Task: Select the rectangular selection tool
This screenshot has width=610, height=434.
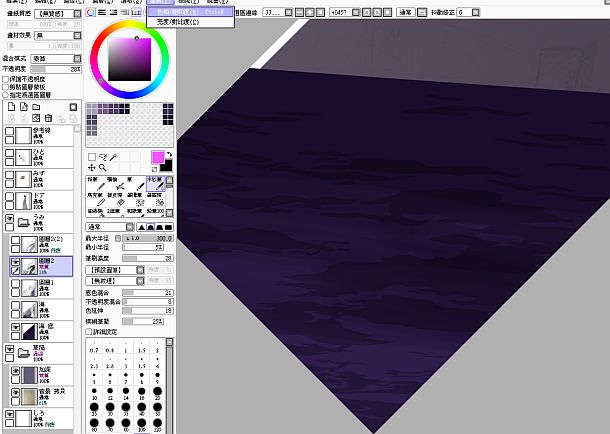Action: tap(92, 157)
